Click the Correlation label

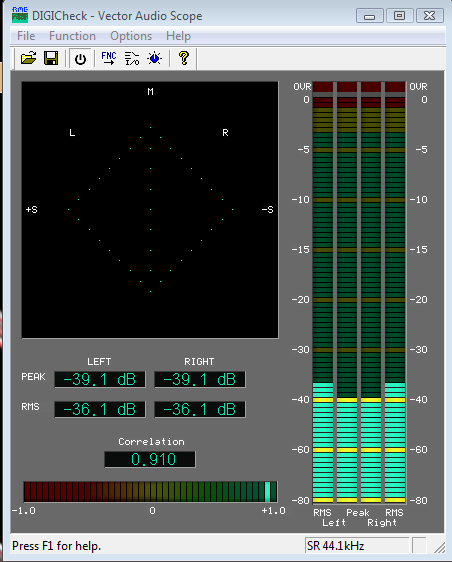coord(151,442)
